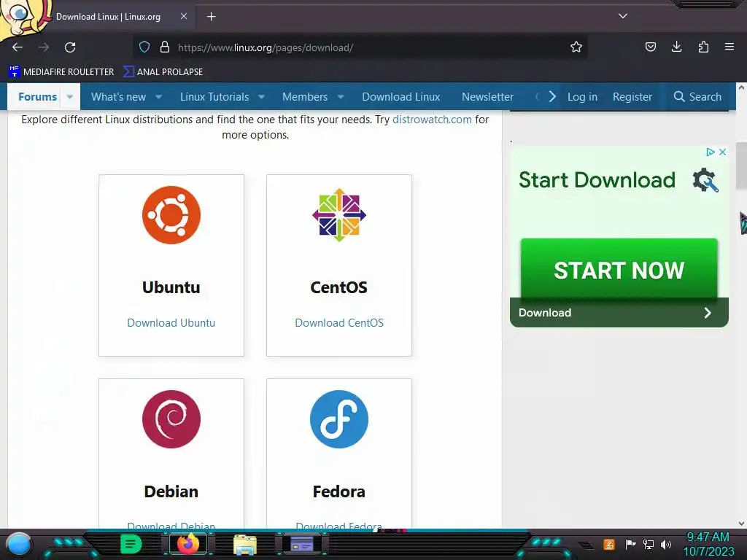Open the Save to Pocket icon
Screen dimensions: 747x560
click(x=650, y=47)
